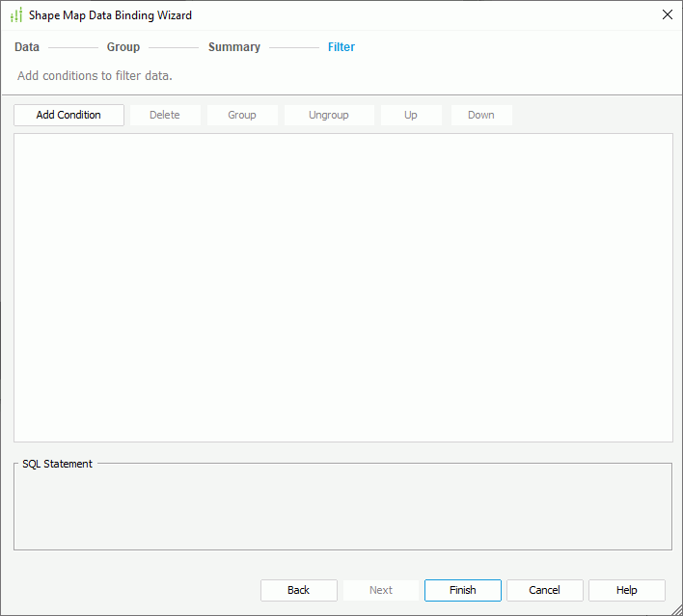Click inside the SQL Statement box
This screenshot has width=683, height=616.
click(342, 511)
